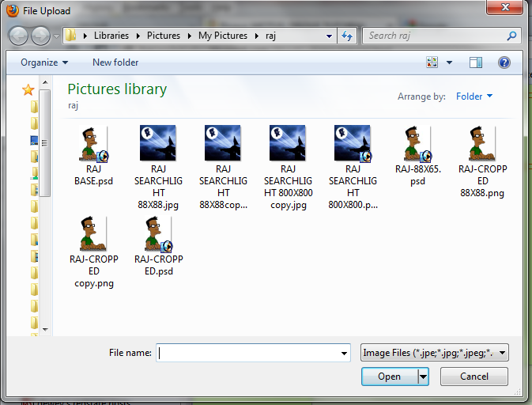Select the RAJ SEARCHLIGHT 800X800.p... file
The image size is (532, 405).
pyautogui.click(x=353, y=168)
